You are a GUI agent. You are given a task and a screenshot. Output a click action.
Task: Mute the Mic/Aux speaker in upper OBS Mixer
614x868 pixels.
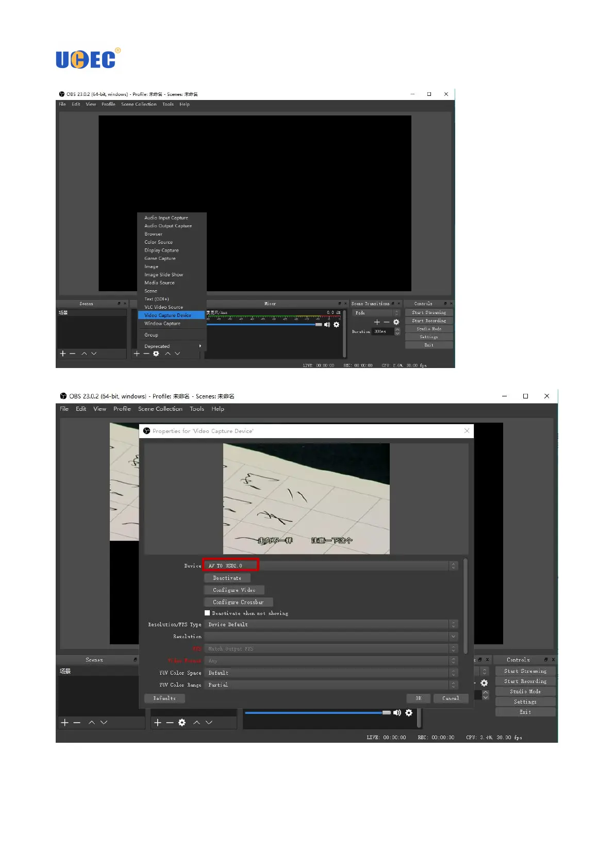[327, 325]
